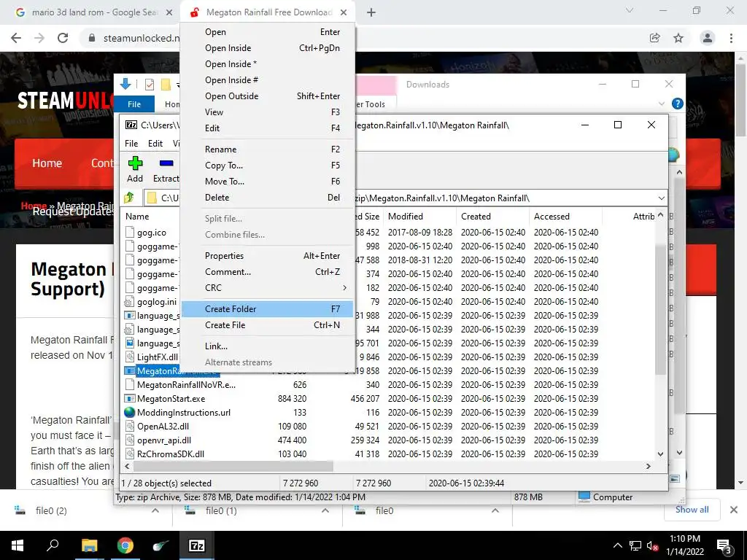Show hidden system tray icons

click(x=617, y=546)
